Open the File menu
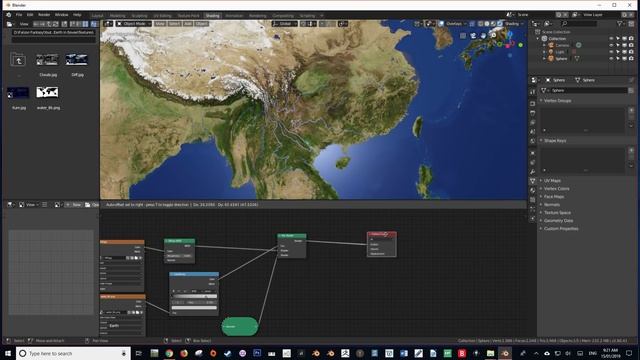Image resolution: width=640 pixels, height=360 pixels. (x=19, y=15)
